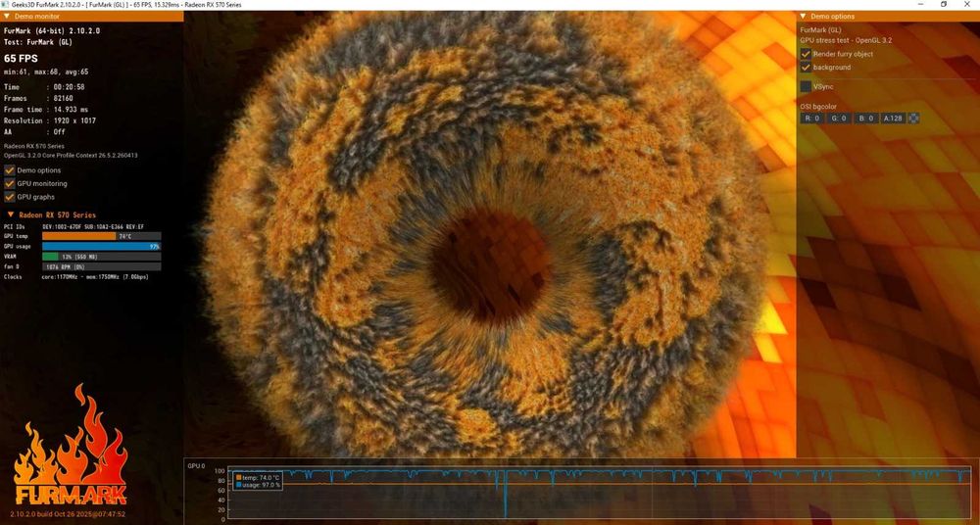Click the GPU usage graph area

600,494
